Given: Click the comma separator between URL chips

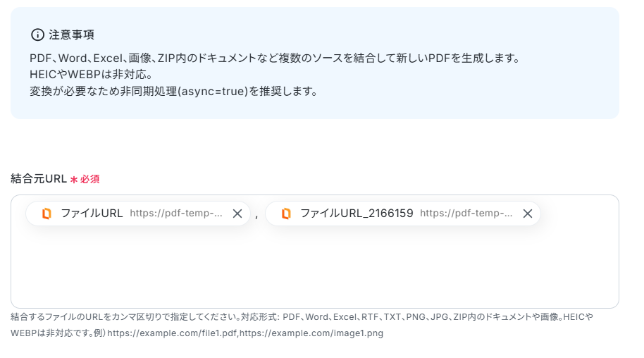Looking at the screenshot, I should [x=256, y=216].
